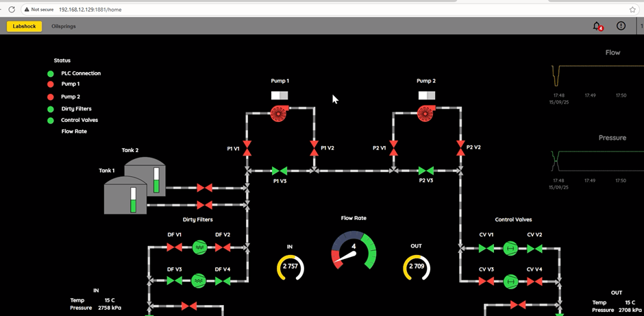
Task: Reload the page with browser refresh button
Action: click(x=12, y=10)
